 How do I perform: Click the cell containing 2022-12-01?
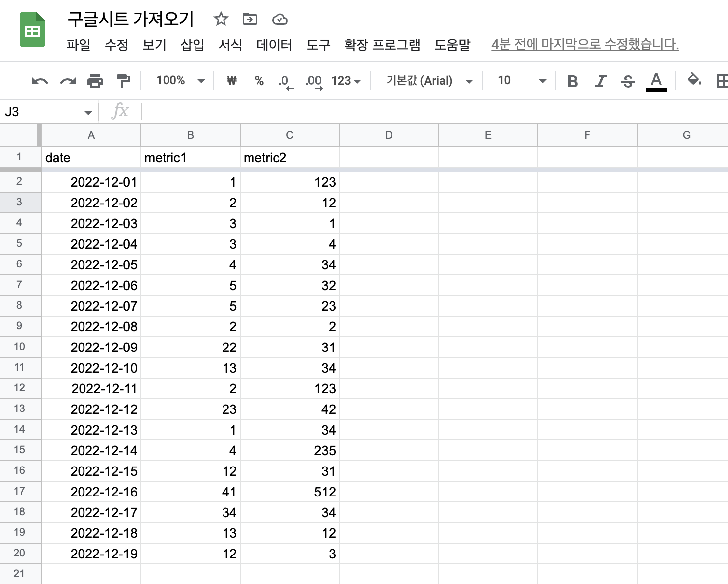coord(91,182)
